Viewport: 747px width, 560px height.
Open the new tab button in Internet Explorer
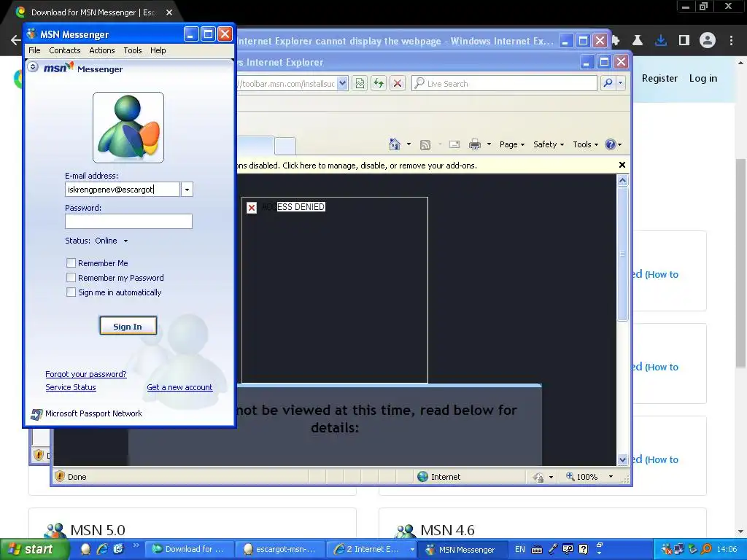pyautogui.click(x=285, y=145)
